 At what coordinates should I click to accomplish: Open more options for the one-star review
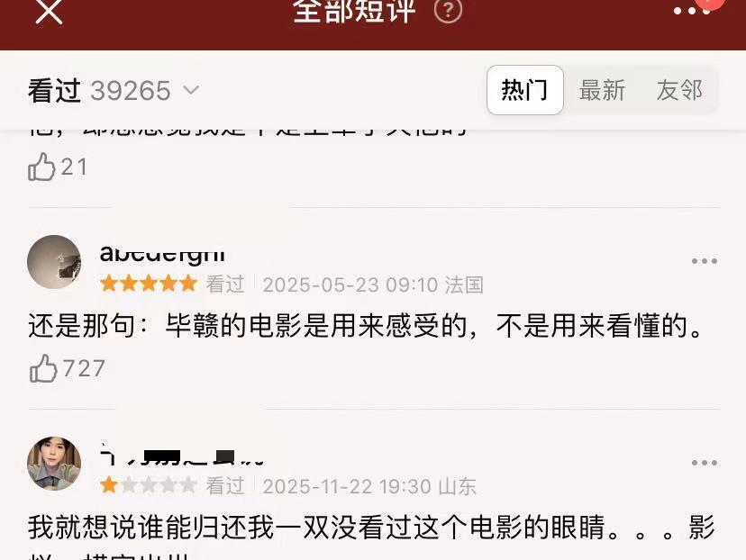(x=705, y=463)
